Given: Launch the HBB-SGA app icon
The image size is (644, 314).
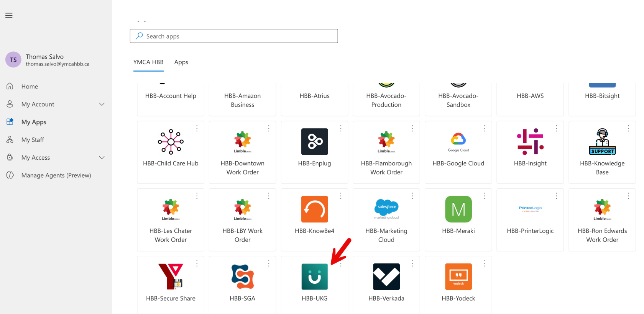Looking at the screenshot, I should (243, 276).
